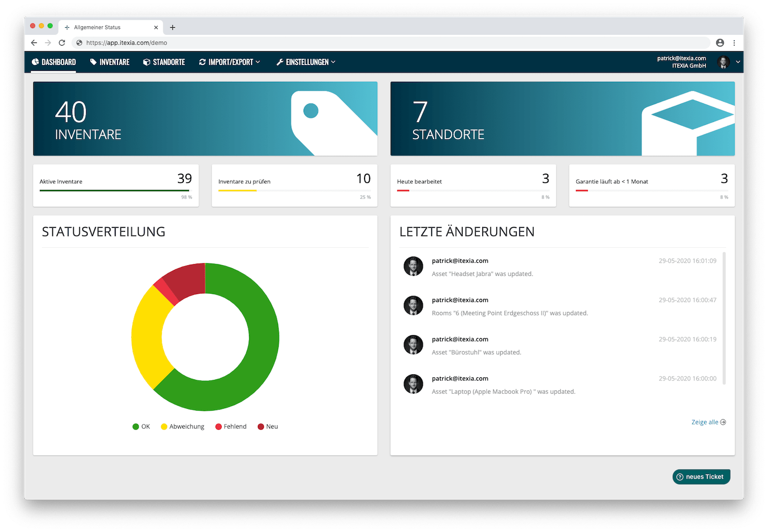Select the 'Asset "Headset Jabra" was updated.' entry
The width and height of the screenshot is (768, 532).
coord(482,274)
